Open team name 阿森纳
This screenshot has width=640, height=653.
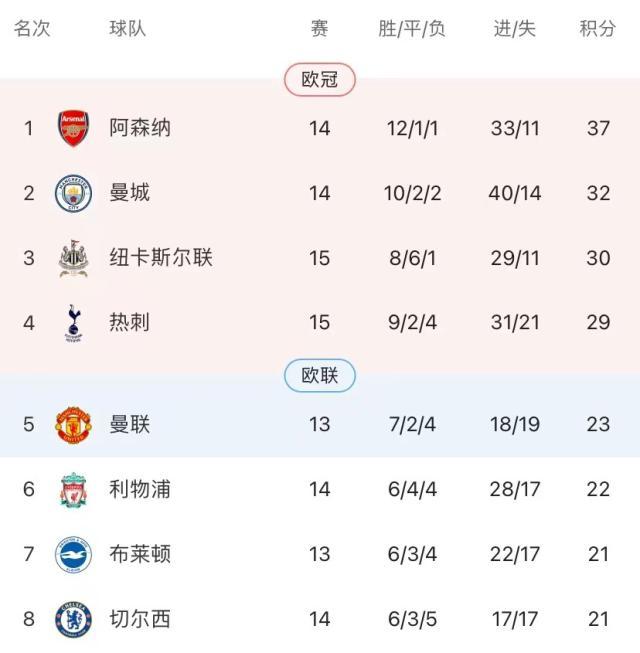click(140, 128)
